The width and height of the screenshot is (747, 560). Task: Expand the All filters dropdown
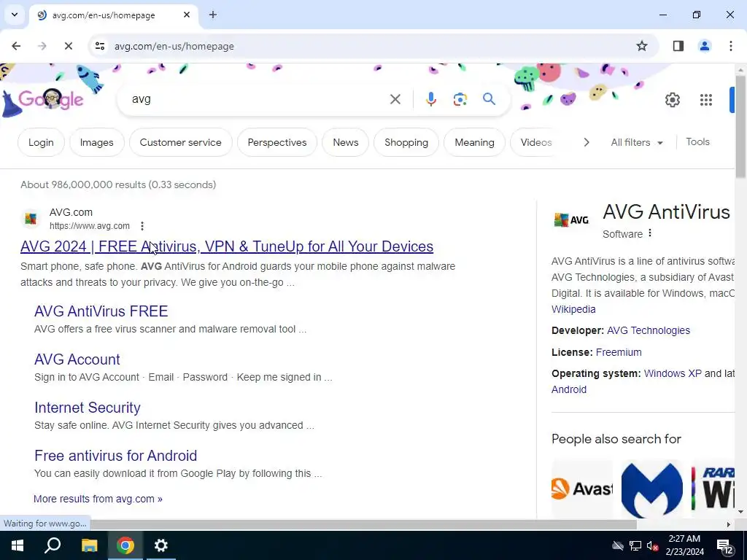tap(636, 142)
